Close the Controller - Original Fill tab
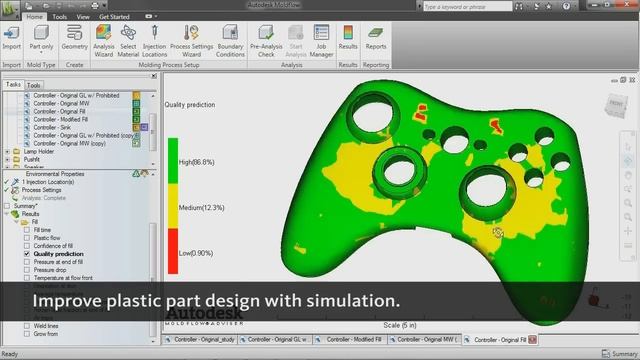The height and width of the screenshot is (360, 640). [533, 340]
